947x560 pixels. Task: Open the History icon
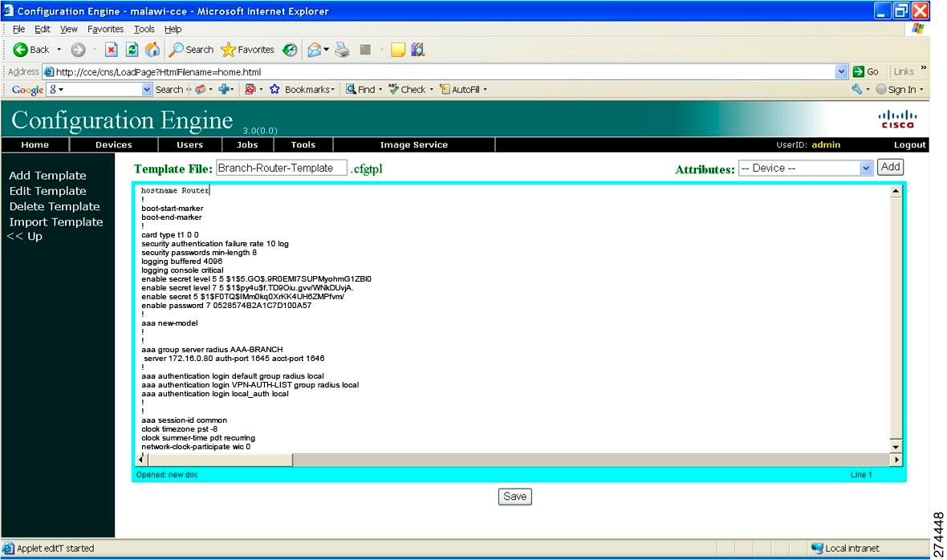pyautogui.click(x=290, y=50)
